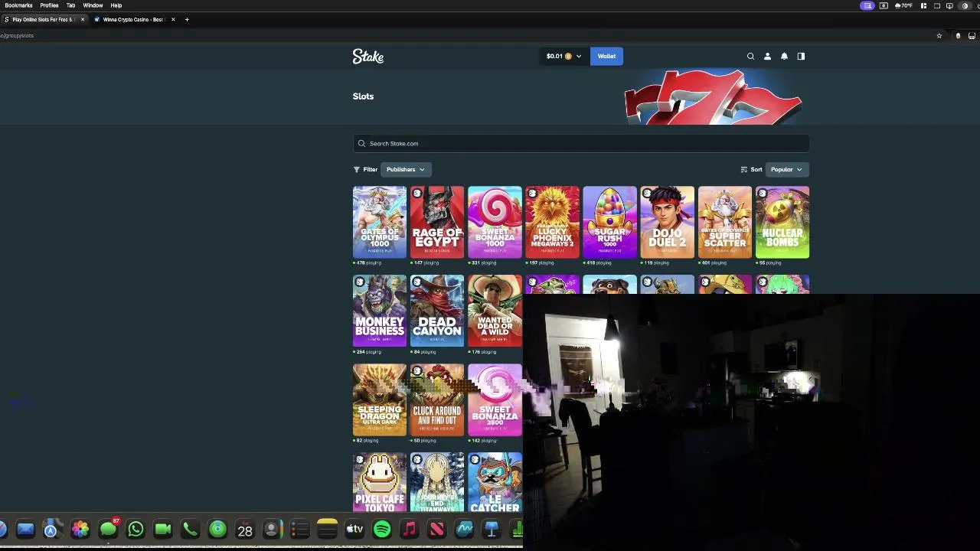
Task: Open Gates of Olympus 1000 slot
Action: (380, 222)
